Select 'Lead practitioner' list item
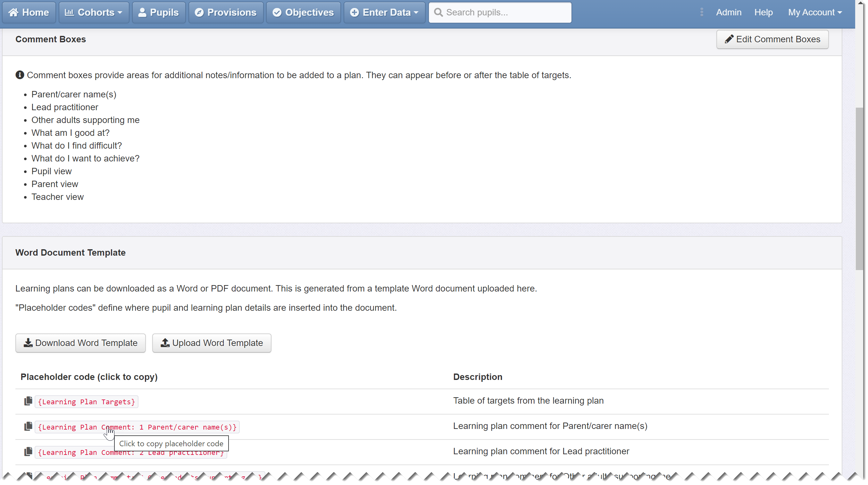 [x=65, y=107]
